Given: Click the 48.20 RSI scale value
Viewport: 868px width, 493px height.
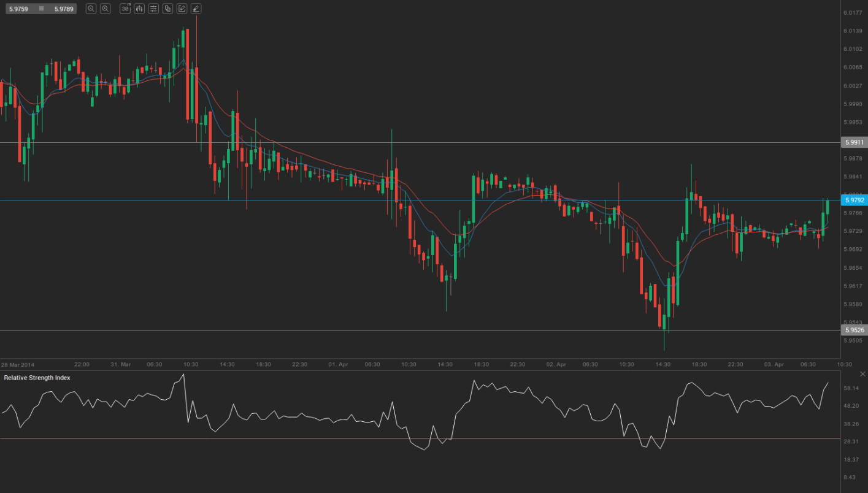Looking at the screenshot, I should (851, 406).
